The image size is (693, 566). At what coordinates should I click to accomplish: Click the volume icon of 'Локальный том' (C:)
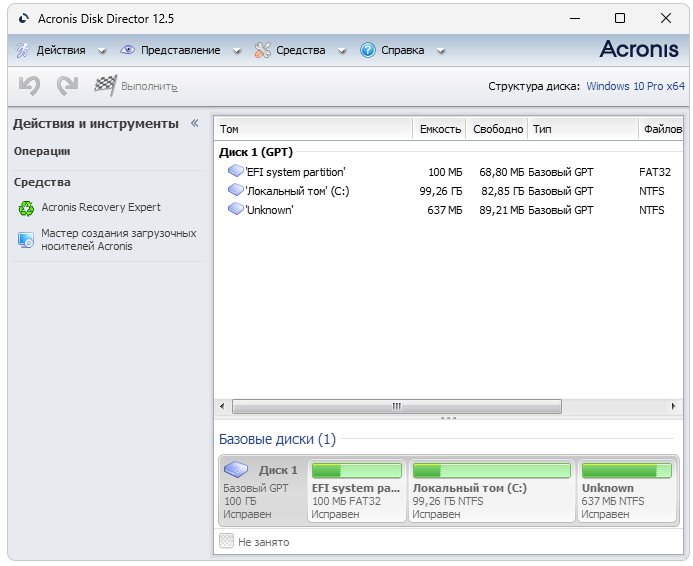click(x=236, y=190)
